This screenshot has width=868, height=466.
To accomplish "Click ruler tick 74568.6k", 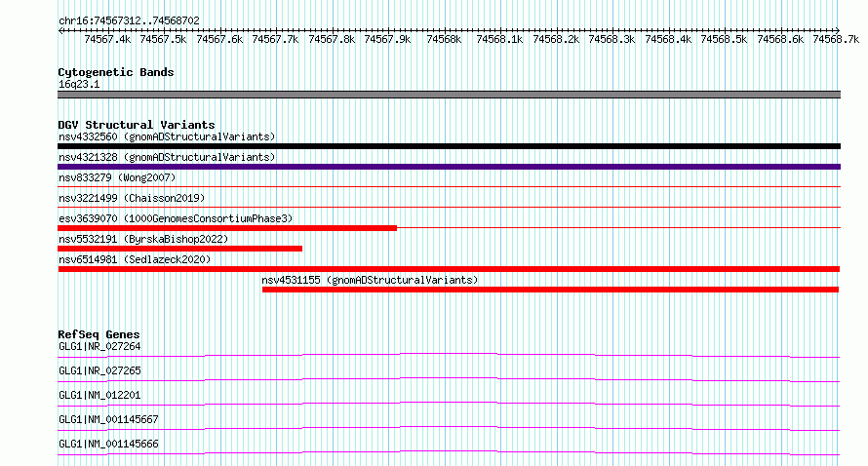I will (x=780, y=39).
